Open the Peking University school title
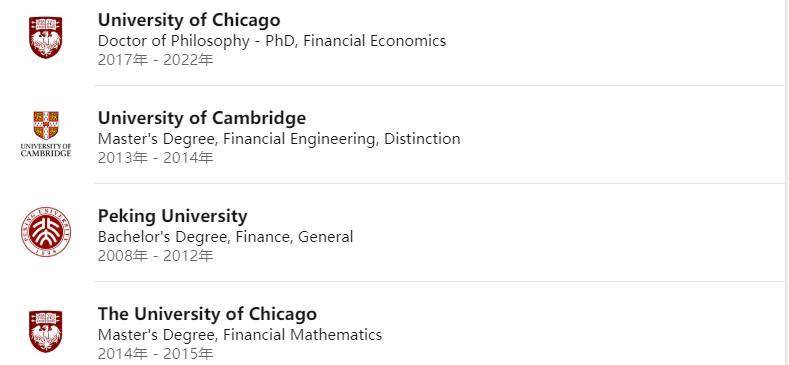The image size is (789, 365). coord(173,216)
